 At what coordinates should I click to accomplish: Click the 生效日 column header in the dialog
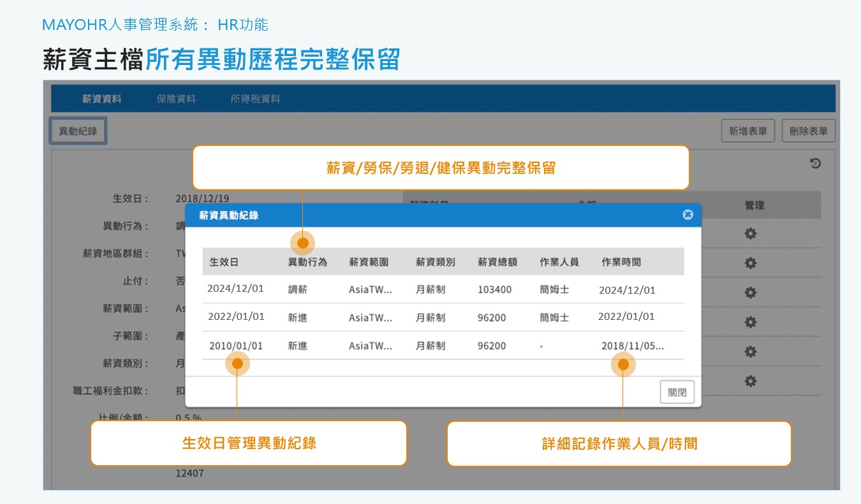[224, 262]
